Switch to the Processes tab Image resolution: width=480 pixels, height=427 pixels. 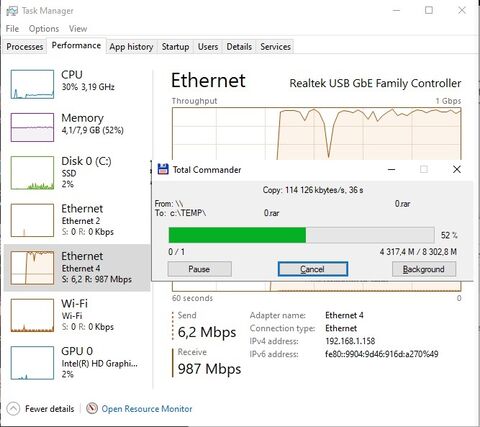(25, 46)
